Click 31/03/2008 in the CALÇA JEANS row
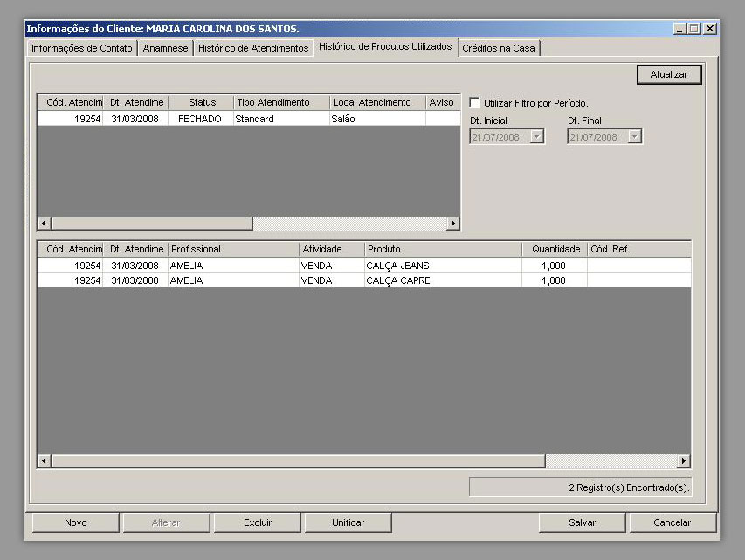 (x=136, y=266)
